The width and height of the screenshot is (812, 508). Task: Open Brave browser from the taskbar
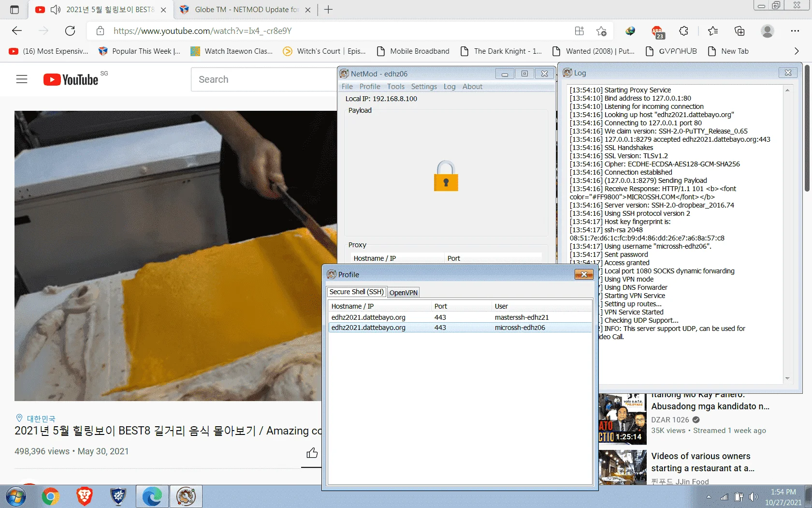point(85,497)
